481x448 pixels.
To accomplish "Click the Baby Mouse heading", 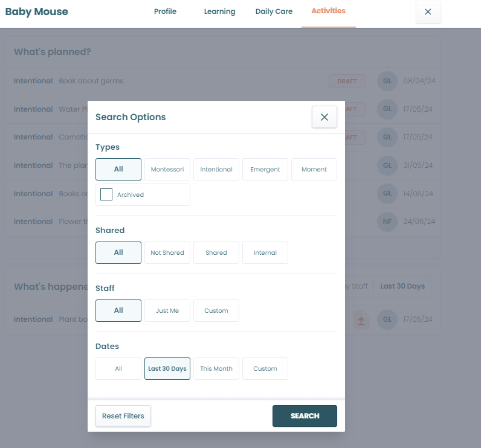I will (36, 11).
